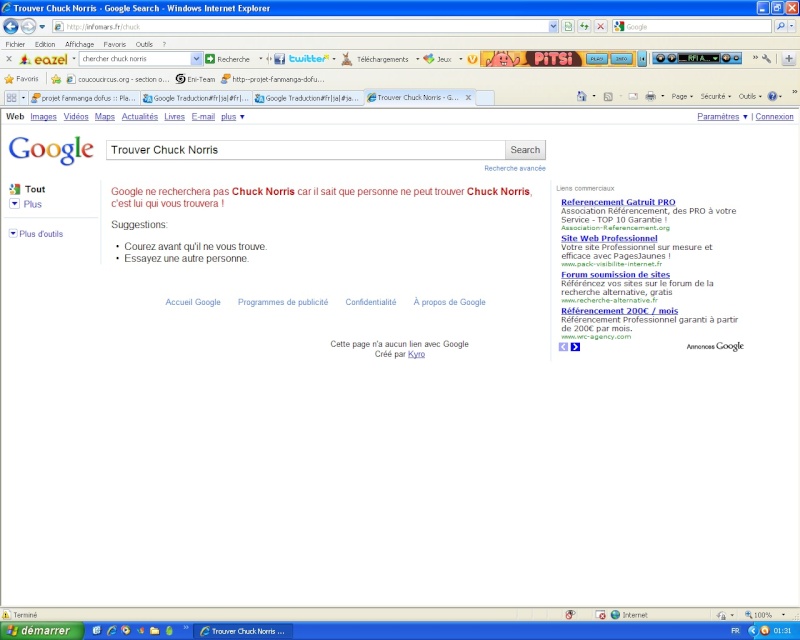
Task: Open the Affichage menu
Action: (x=80, y=44)
